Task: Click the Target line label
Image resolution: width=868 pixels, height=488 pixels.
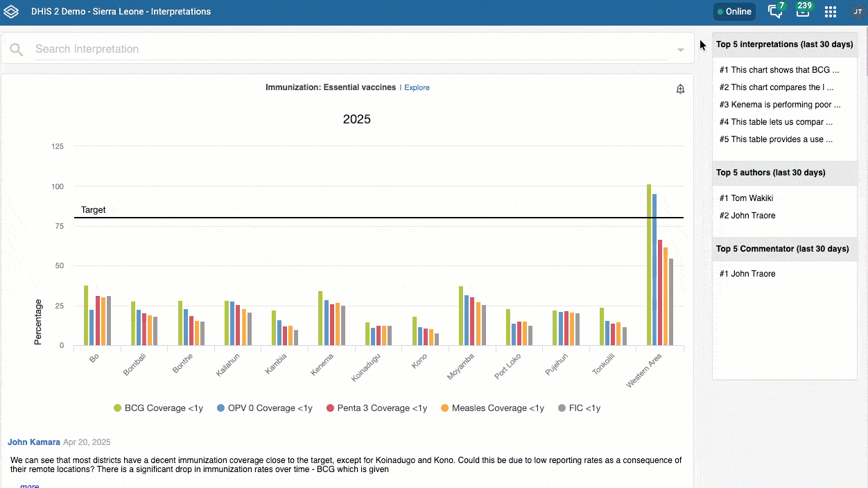Action: 93,209
